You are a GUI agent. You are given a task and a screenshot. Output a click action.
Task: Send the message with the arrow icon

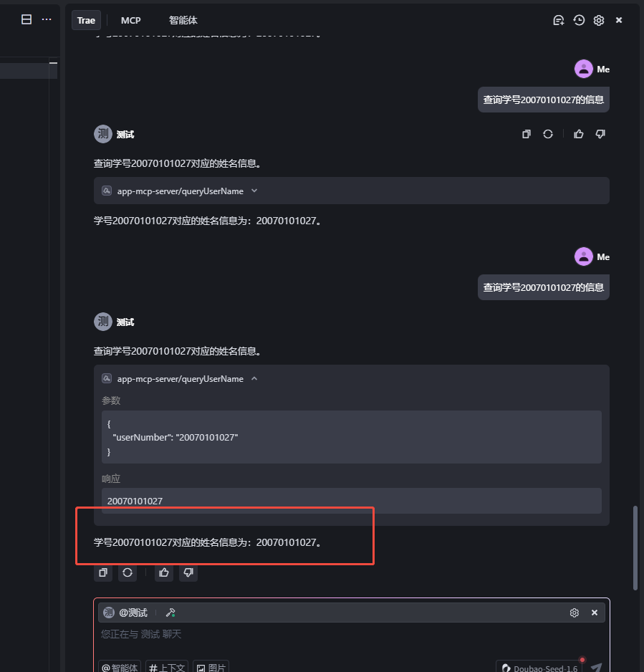[x=597, y=667]
